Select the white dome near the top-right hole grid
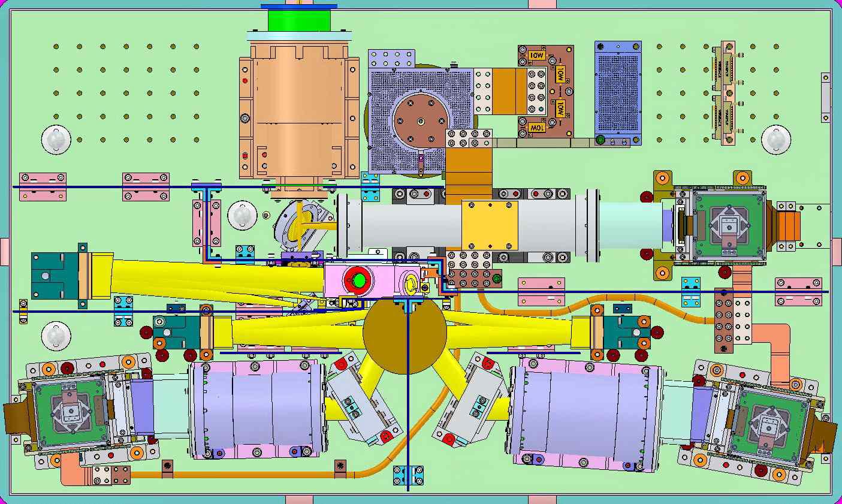 tap(776, 139)
